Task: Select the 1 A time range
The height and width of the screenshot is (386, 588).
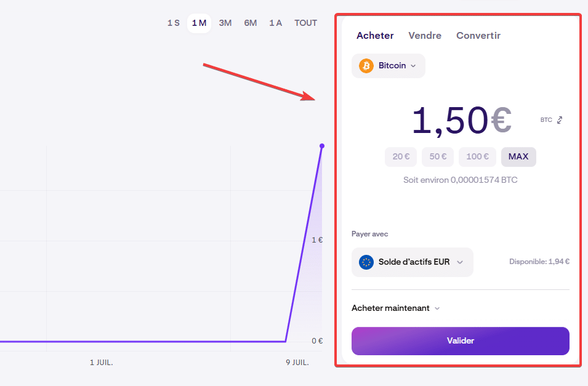Action: click(x=275, y=23)
